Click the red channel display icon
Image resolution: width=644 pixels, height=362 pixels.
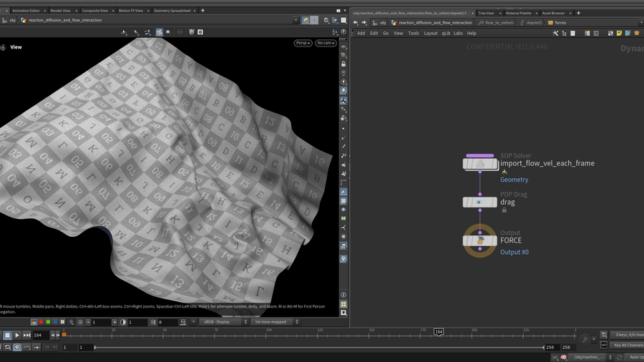pyautogui.click(x=41, y=323)
